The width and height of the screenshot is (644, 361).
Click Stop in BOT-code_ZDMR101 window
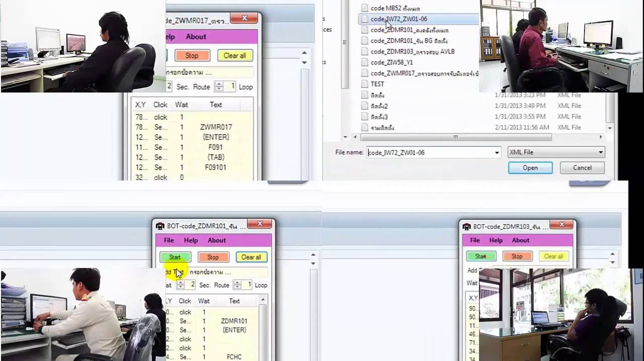[x=213, y=257]
